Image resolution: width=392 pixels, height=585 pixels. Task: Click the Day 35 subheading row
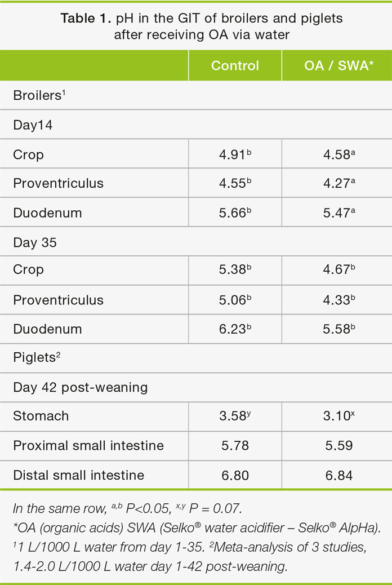click(35, 242)
